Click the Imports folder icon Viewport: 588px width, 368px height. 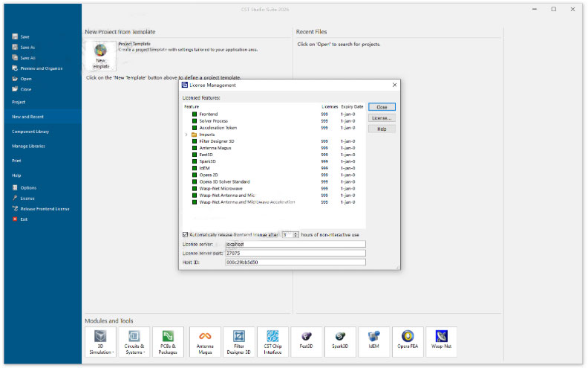point(195,135)
